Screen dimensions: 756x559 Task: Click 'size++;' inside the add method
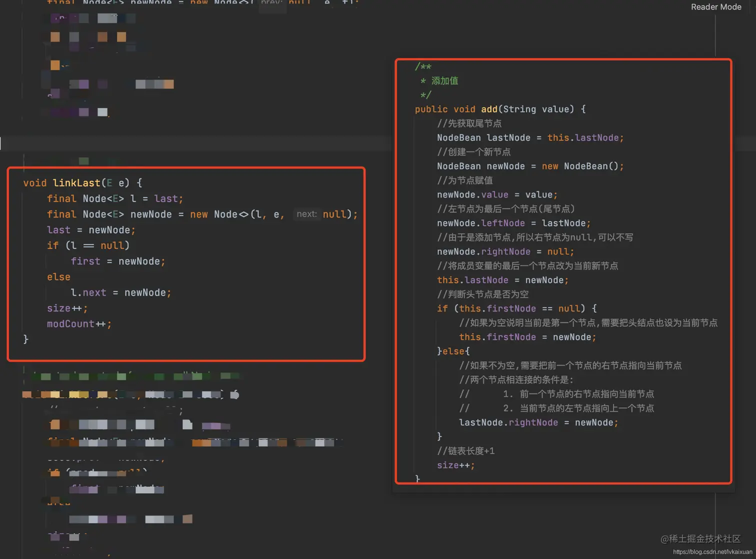456,465
